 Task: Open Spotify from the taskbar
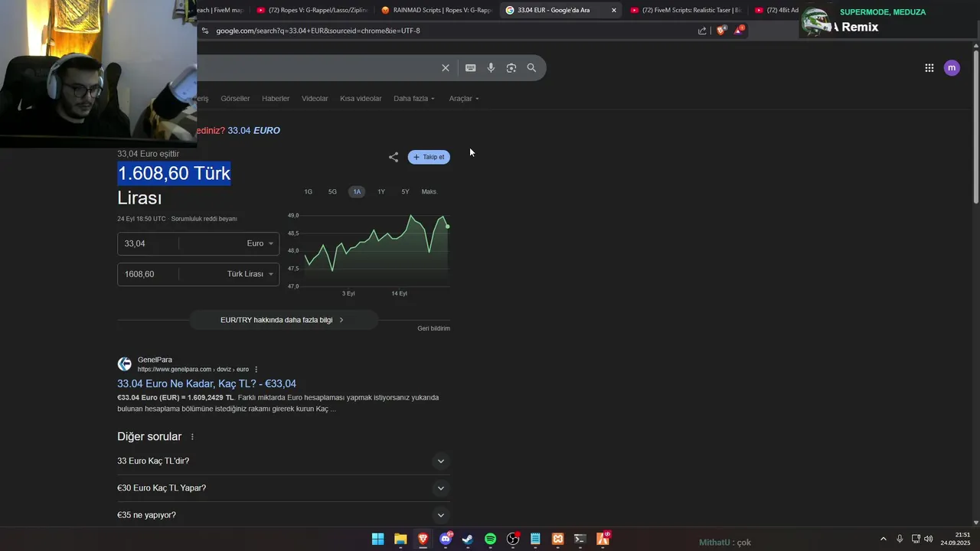click(x=491, y=540)
